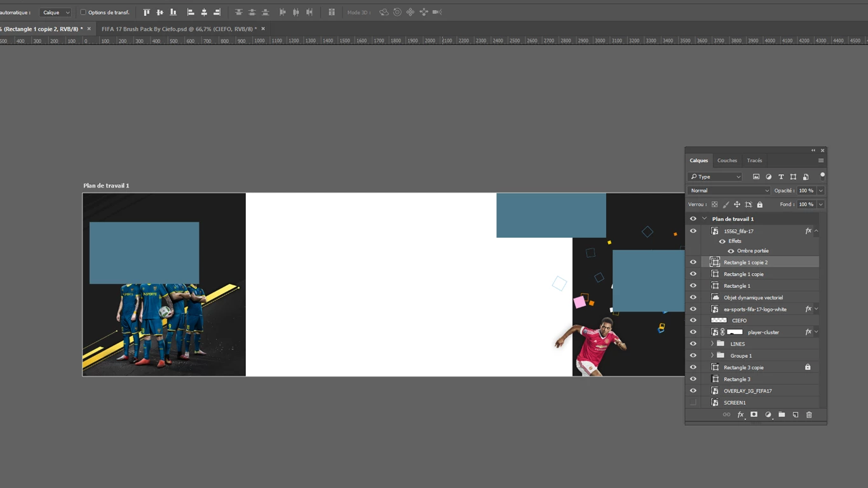This screenshot has height=488, width=868.
Task: Enable Options de transf. checkbox
Action: click(83, 12)
